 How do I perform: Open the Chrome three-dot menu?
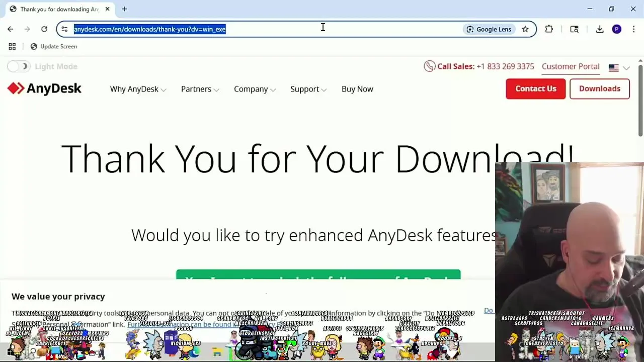[x=633, y=29]
